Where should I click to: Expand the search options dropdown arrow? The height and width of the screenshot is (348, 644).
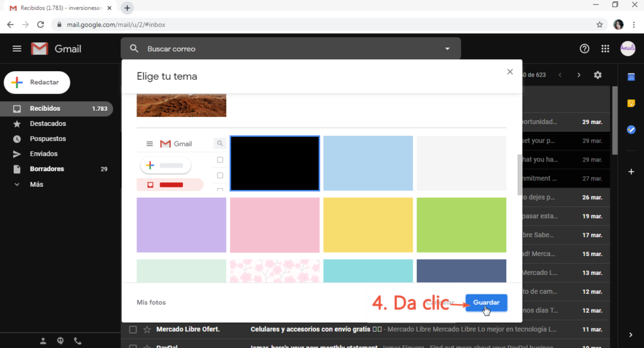(x=447, y=48)
